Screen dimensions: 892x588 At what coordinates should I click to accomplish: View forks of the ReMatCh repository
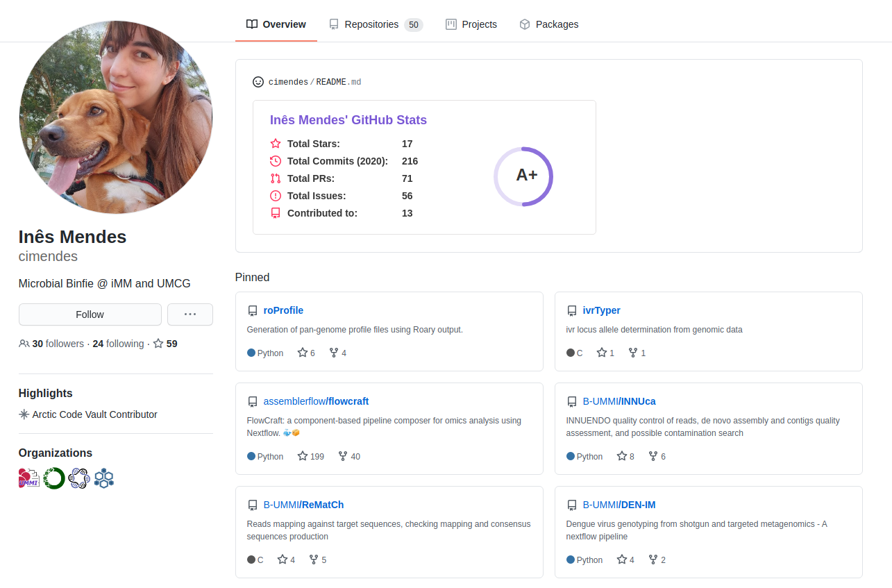(x=318, y=560)
